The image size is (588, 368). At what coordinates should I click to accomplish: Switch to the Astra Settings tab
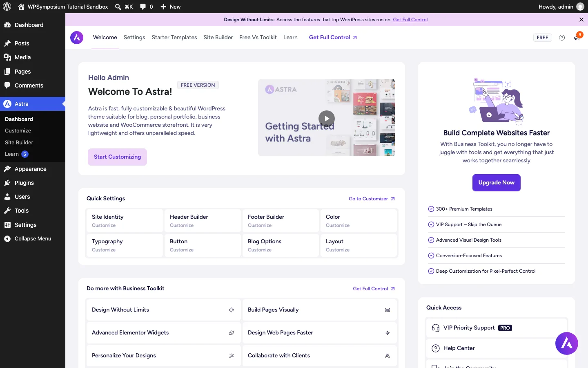tap(134, 38)
